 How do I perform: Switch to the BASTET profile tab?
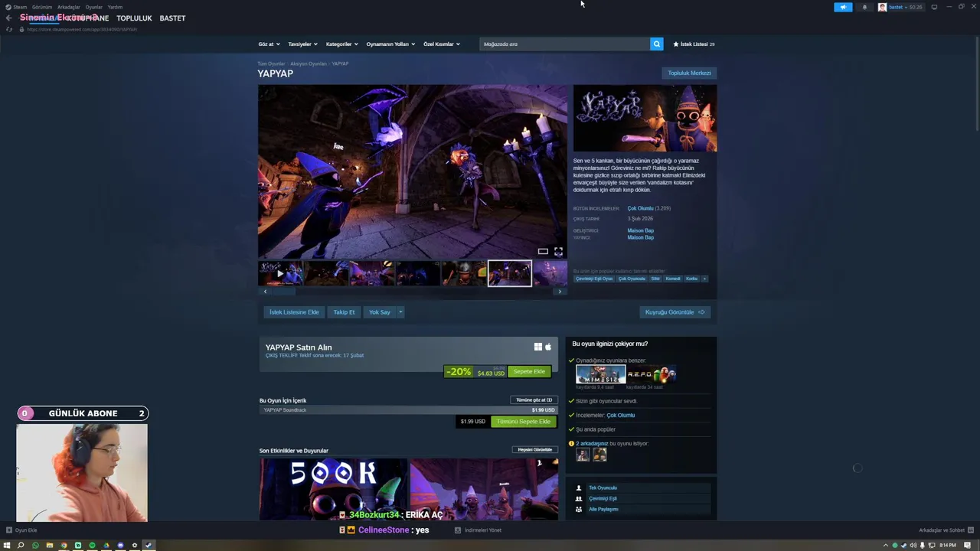coord(172,18)
